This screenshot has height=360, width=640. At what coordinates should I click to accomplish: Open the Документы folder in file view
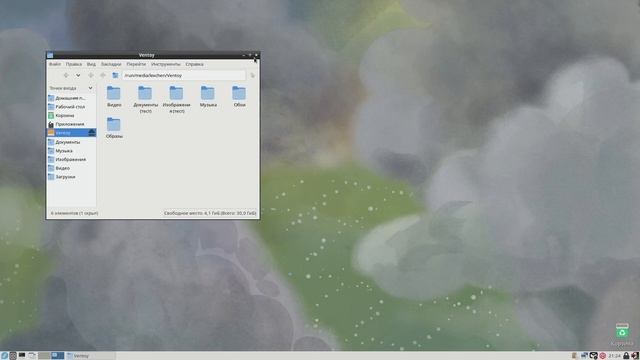(x=145, y=100)
